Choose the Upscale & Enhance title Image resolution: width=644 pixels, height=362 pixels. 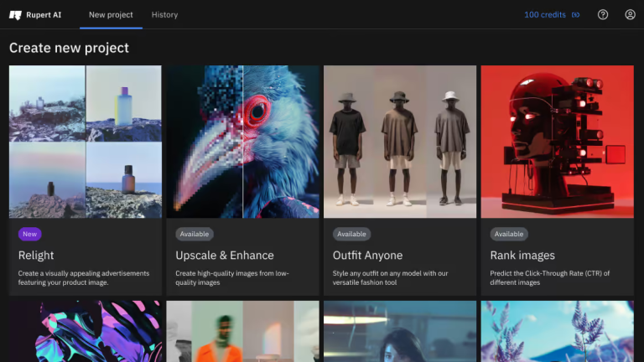click(x=225, y=255)
